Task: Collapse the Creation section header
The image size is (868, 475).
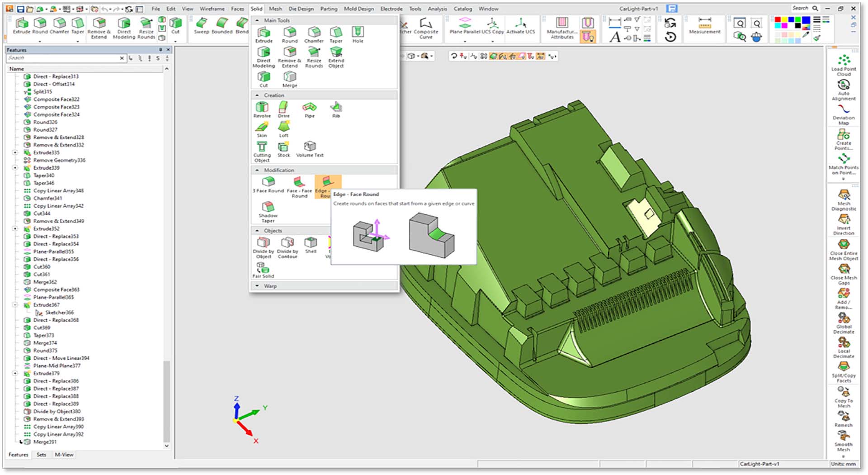Action: (257, 95)
